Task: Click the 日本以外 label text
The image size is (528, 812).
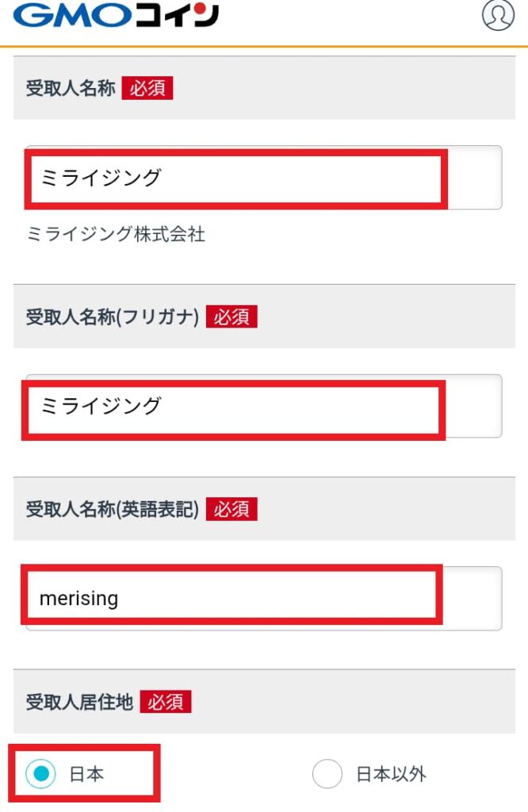Action: pos(392,774)
